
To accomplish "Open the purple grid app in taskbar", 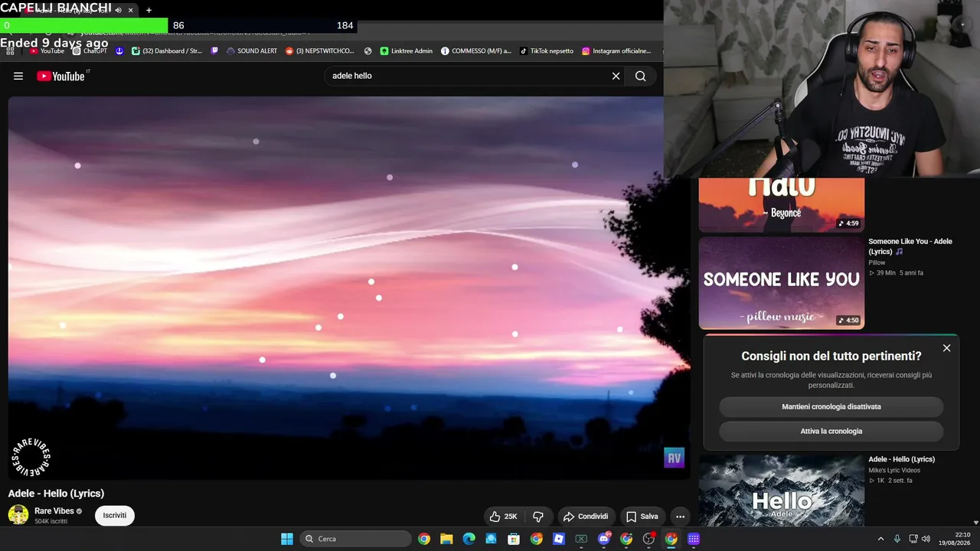I will pyautogui.click(x=694, y=539).
